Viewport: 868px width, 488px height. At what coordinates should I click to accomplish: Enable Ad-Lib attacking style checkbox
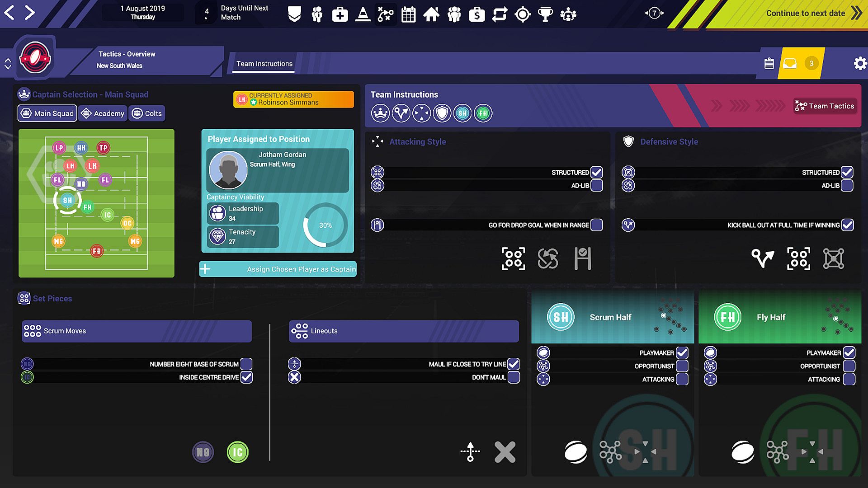click(596, 186)
